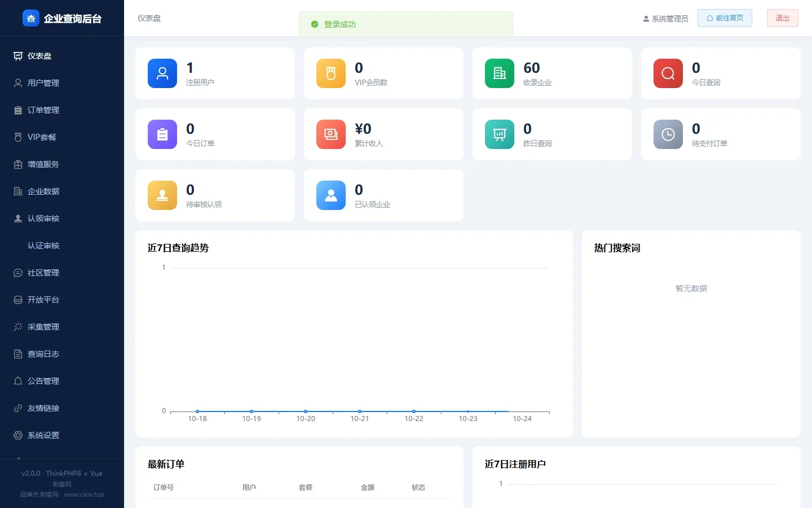Click the blue 已认领企业 person icon

tap(331, 195)
